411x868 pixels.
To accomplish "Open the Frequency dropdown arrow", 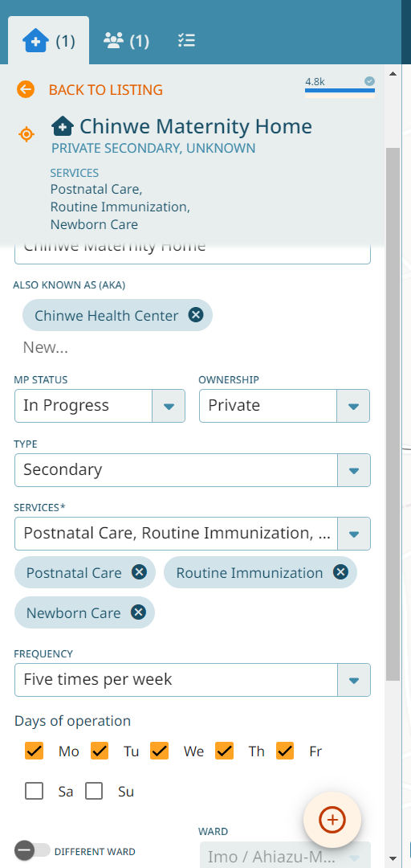I will (354, 680).
